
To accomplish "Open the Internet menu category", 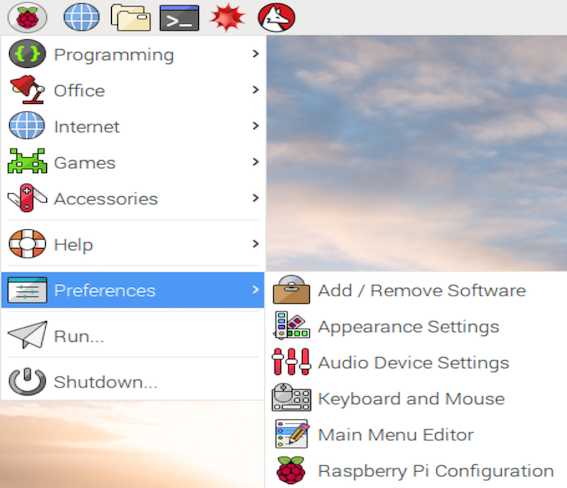I will click(x=133, y=126).
